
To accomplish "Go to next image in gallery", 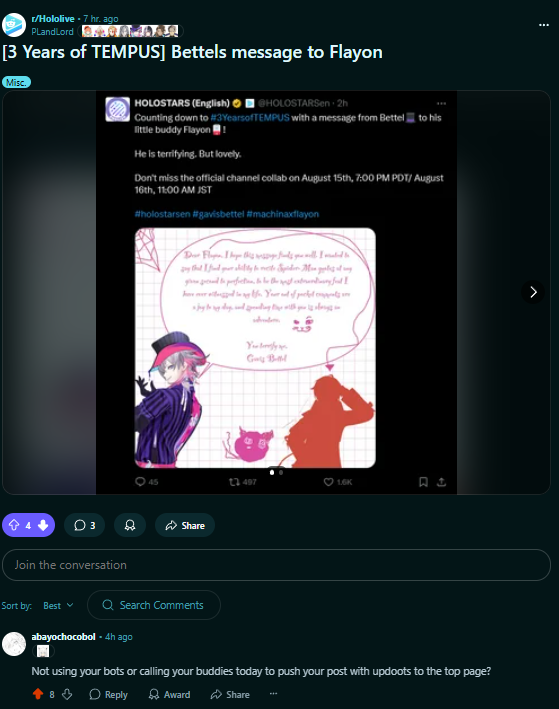I will pyautogui.click(x=533, y=292).
